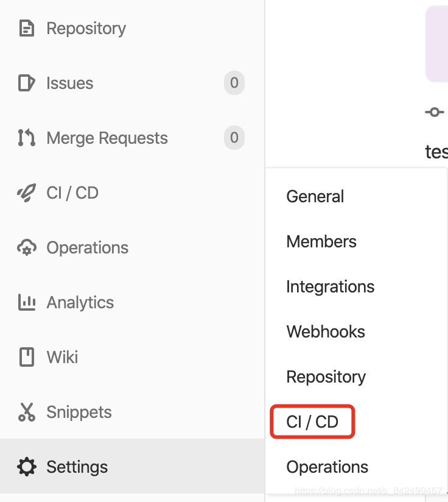Click the Operations cloud-gear icon
This screenshot has width=448, height=502.
pos(26,248)
